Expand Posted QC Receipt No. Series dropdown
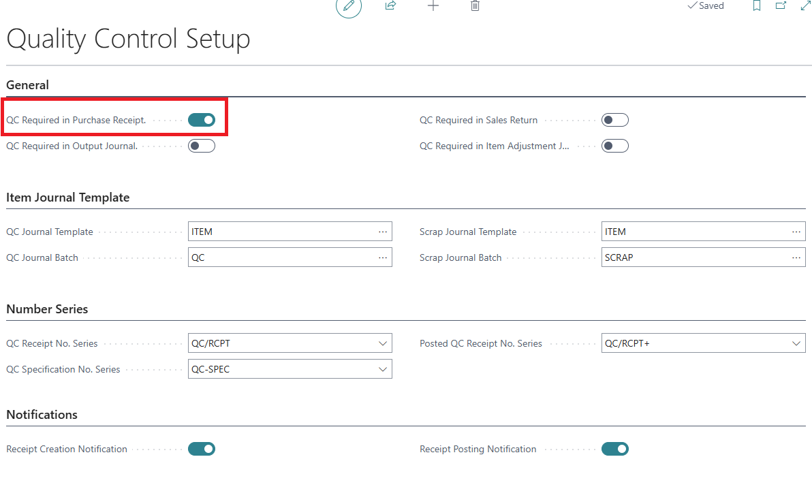 (796, 343)
